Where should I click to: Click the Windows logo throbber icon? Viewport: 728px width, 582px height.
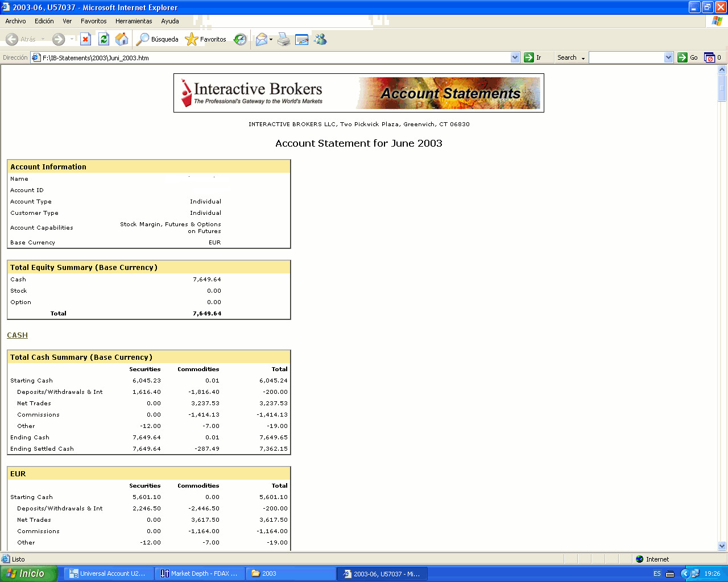717,21
